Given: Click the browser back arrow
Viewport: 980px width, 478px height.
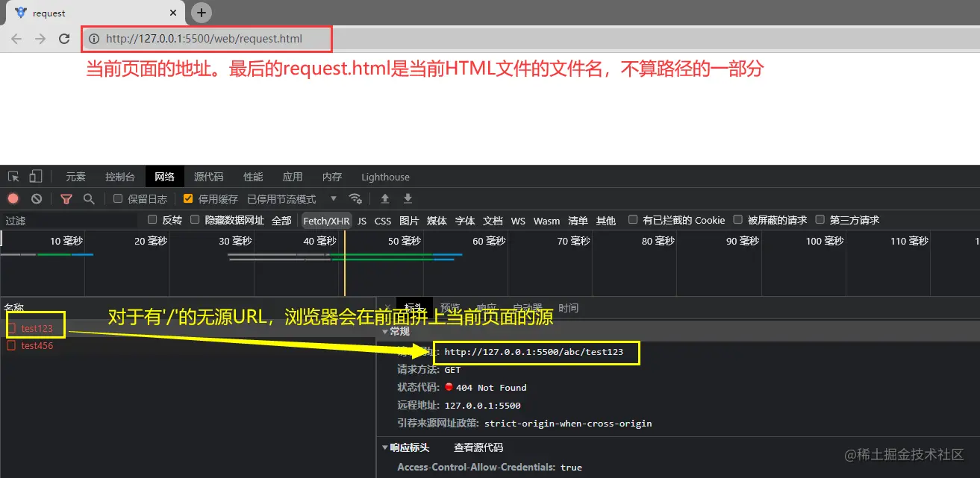Looking at the screenshot, I should 16,39.
